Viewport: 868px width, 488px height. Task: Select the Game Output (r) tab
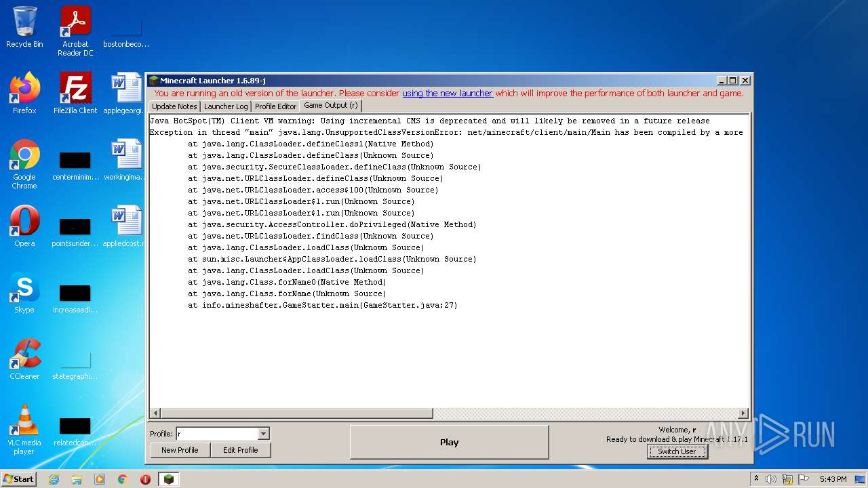(x=331, y=106)
